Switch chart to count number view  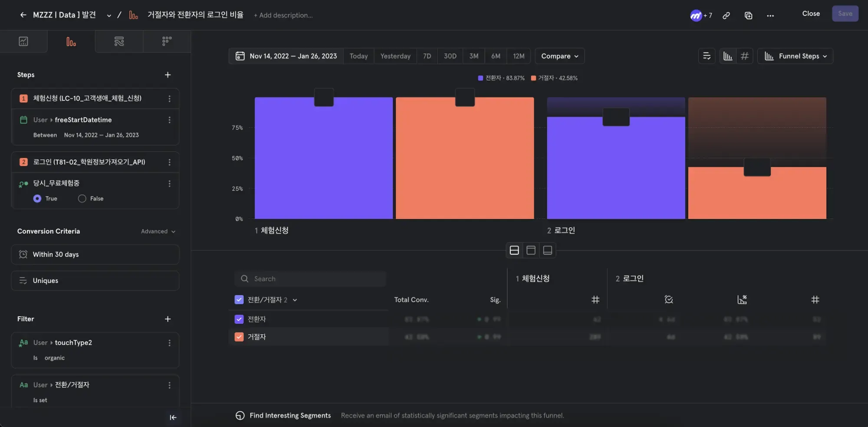(744, 56)
